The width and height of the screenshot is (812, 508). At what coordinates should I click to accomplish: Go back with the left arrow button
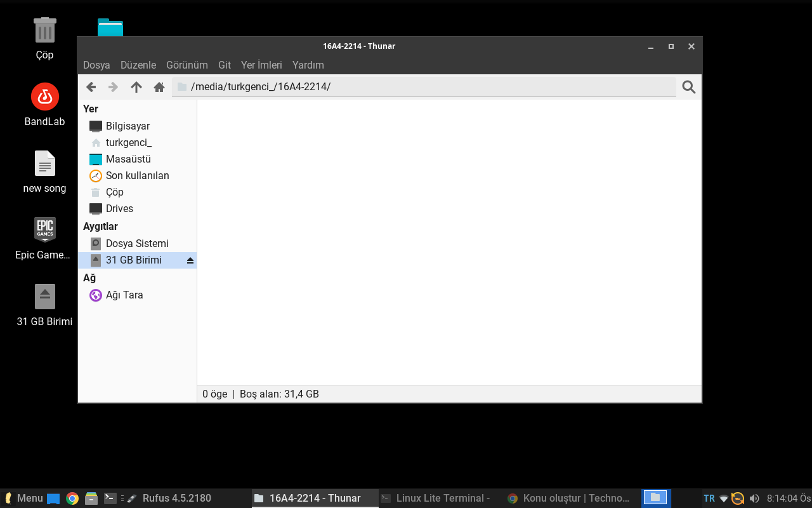coord(91,87)
